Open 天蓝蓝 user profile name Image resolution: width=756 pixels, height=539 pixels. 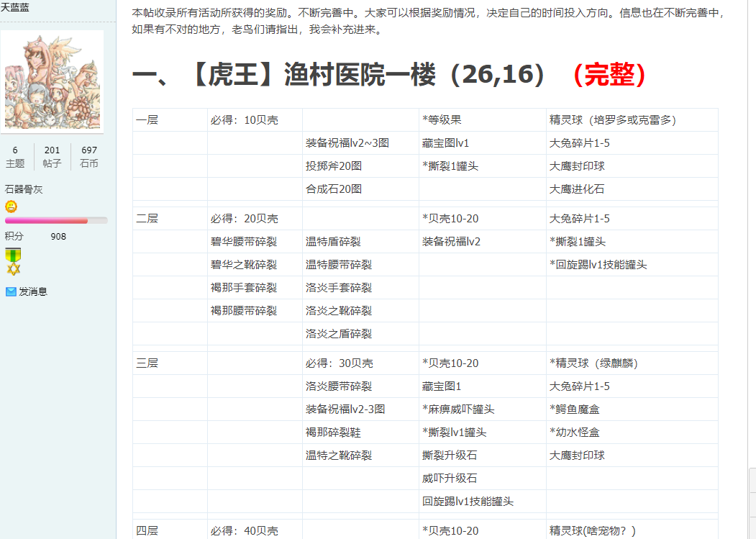pos(14,6)
